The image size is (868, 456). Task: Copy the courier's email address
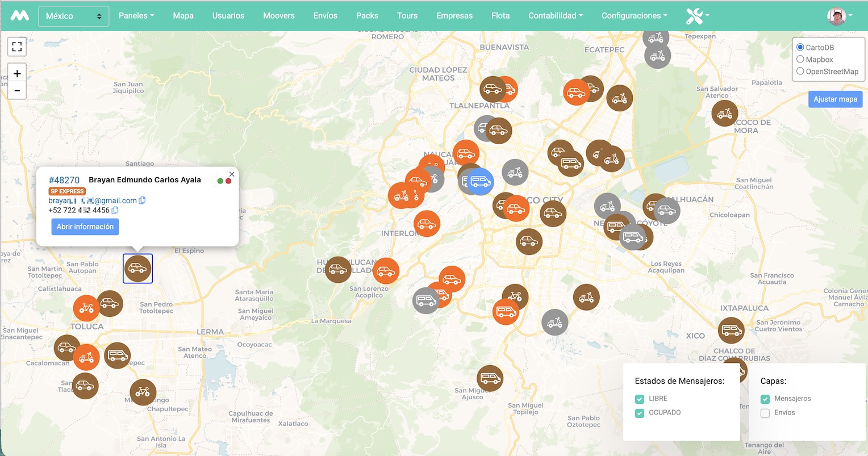(142, 200)
